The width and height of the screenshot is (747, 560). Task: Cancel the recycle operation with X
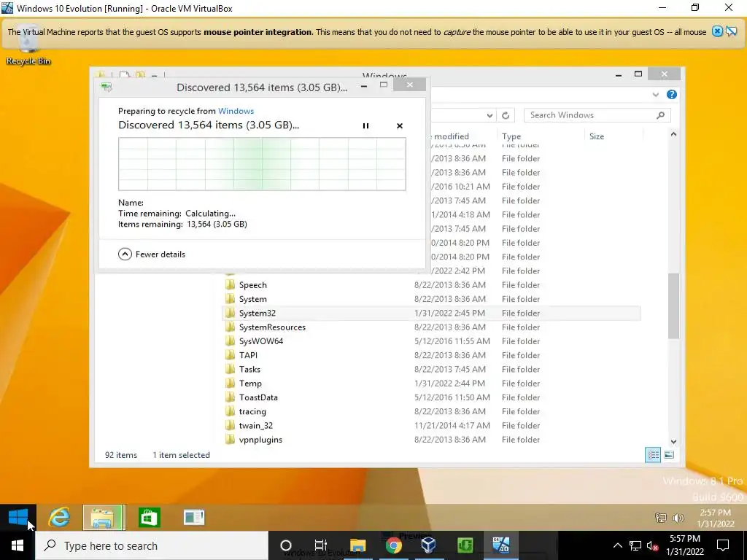coord(400,125)
